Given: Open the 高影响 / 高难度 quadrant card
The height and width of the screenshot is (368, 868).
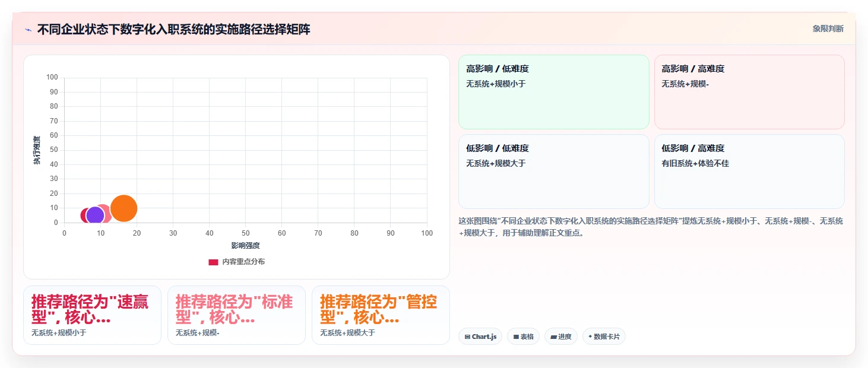Looking at the screenshot, I should (749, 92).
